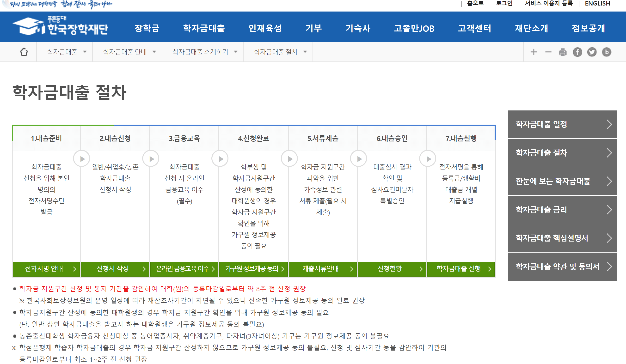The image size is (626, 364).
Task: Open the blog sharing icon
Action: [x=606, y=52]
